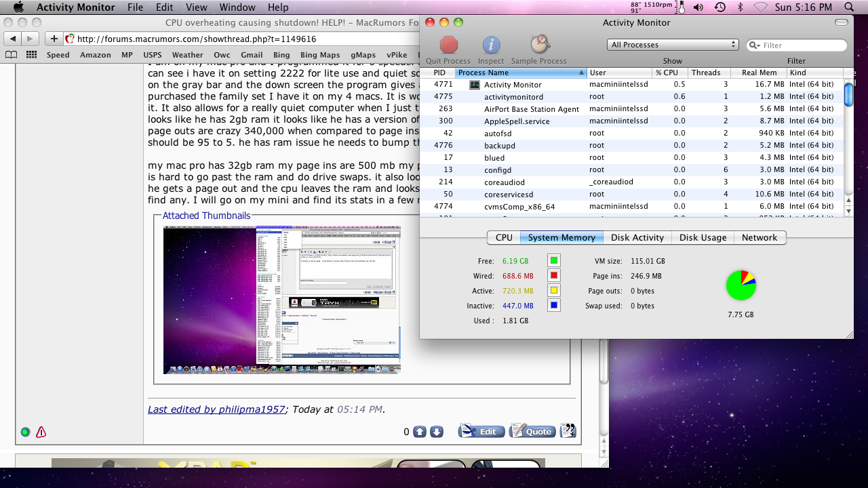
Task: Click the multi-quote icon beside Quote button
Action: point(568,430)
